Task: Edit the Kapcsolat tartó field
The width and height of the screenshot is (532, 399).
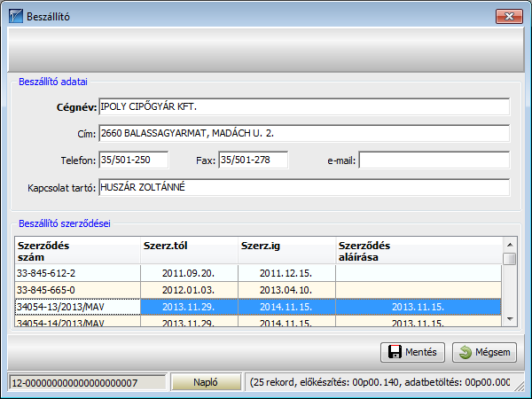Action: 304,187
